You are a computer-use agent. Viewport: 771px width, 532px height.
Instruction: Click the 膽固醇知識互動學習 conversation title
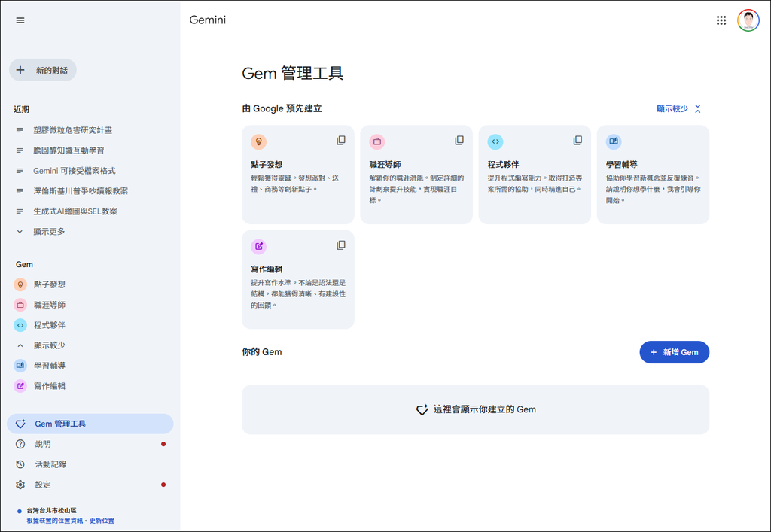click(69, 150)
